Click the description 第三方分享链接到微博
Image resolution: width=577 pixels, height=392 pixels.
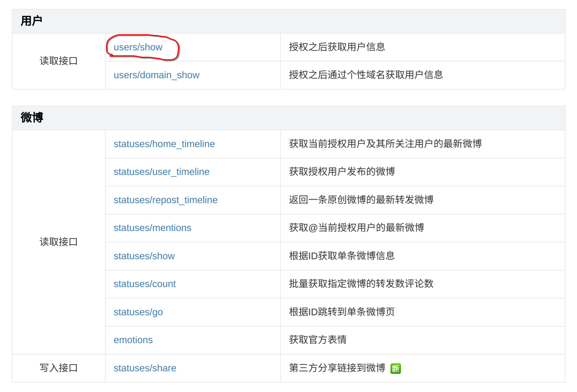(337, 368)
